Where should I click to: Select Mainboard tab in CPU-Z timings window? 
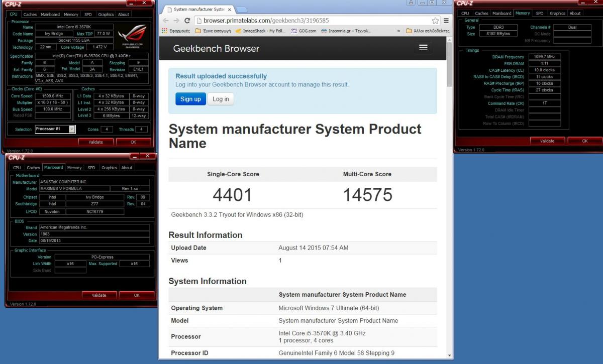pos(501,14)
